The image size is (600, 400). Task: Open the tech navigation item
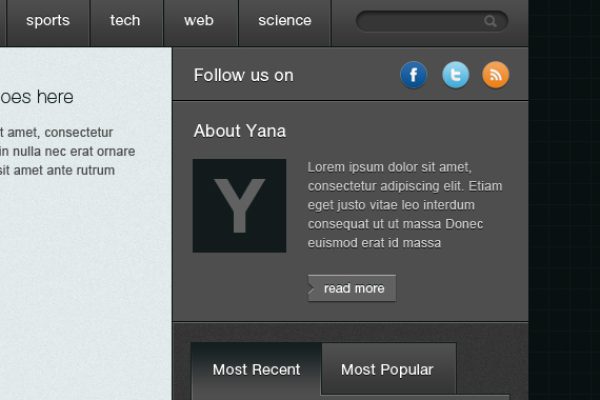(125, 21)
